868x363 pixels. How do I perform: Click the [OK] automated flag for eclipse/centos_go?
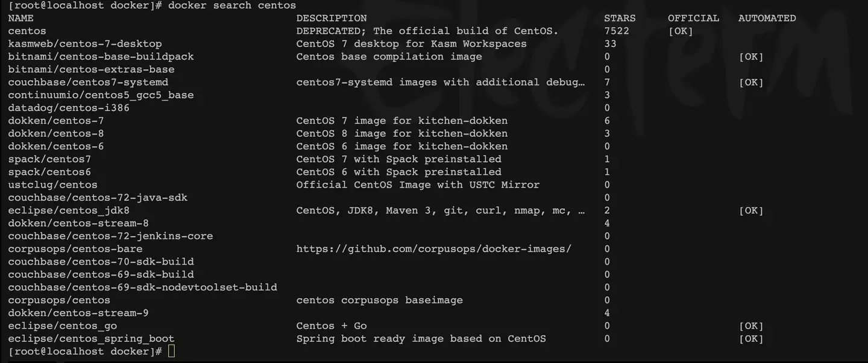[751, 326]
